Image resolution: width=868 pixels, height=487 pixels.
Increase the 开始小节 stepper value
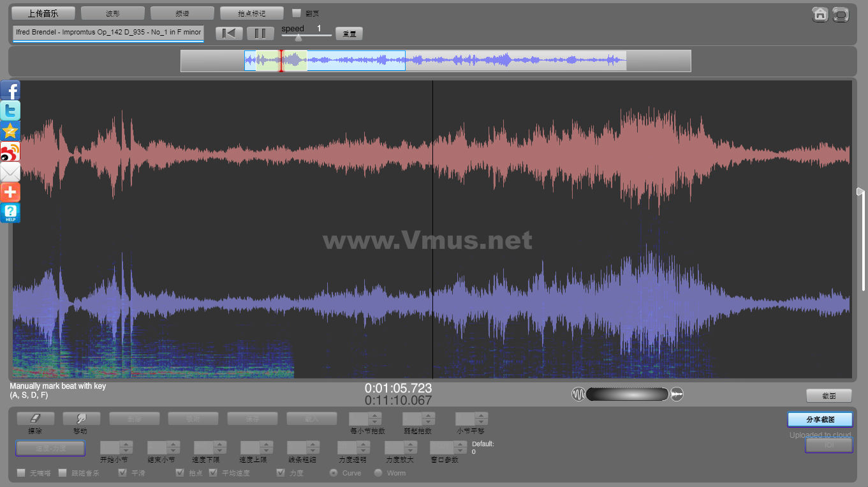[x=126, y=444]
